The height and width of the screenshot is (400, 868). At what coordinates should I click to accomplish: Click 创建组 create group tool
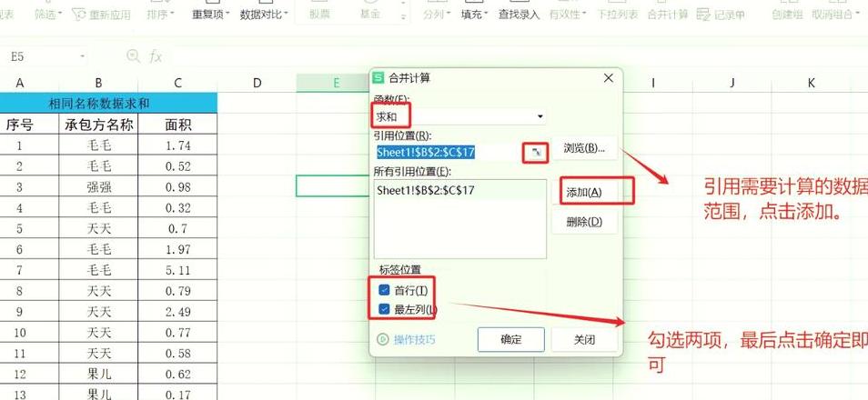tap(787, 15)
